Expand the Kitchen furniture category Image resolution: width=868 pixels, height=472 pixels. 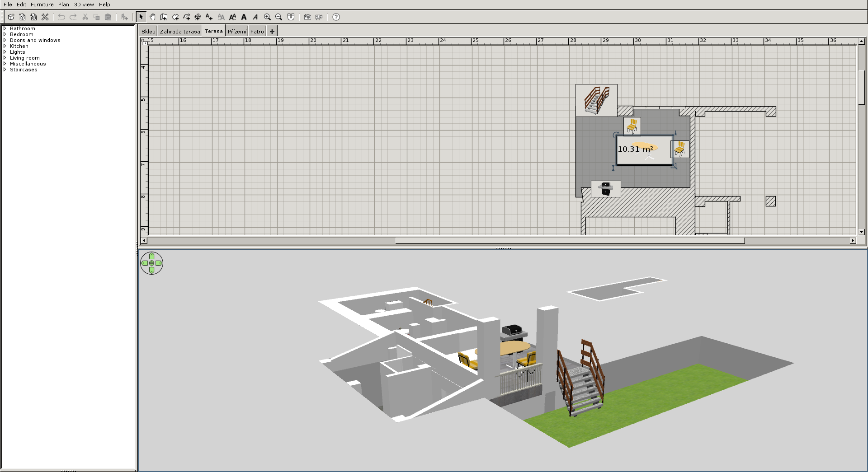[x=5, y=46]
